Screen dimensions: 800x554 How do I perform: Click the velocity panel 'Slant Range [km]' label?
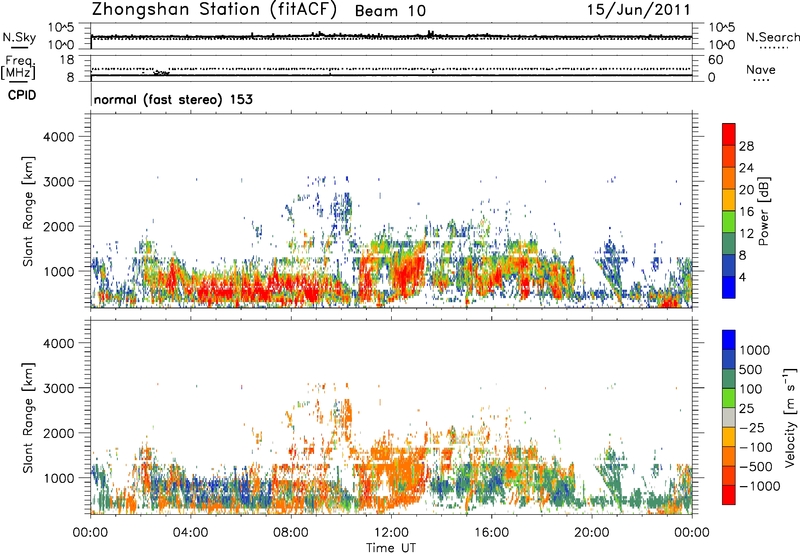tap(28, 417)
